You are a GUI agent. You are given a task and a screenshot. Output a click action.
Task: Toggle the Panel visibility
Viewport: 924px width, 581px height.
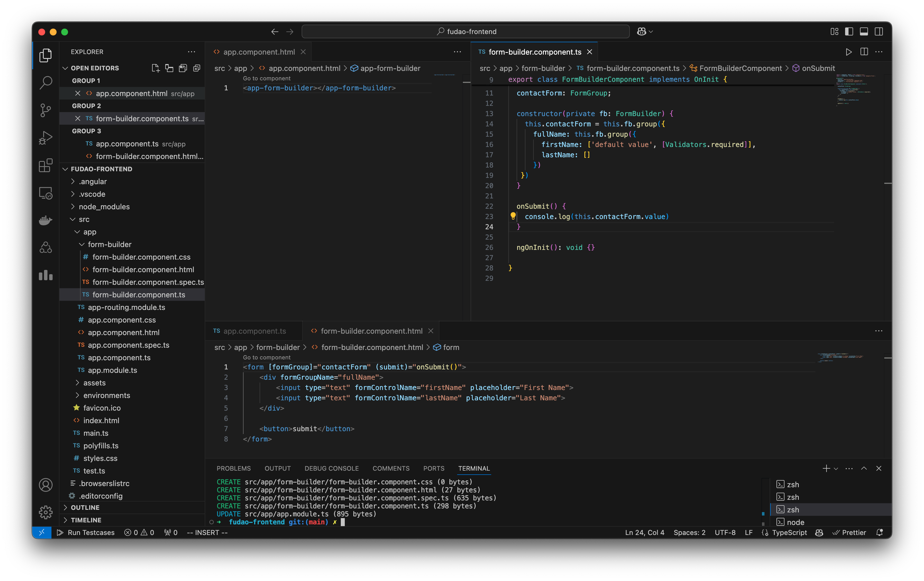[864, 31]
